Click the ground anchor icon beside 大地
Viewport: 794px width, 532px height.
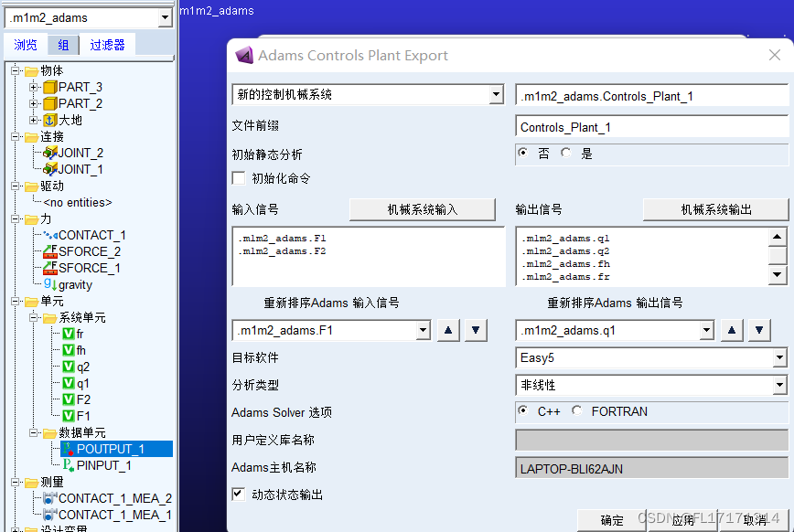point(50,121)
